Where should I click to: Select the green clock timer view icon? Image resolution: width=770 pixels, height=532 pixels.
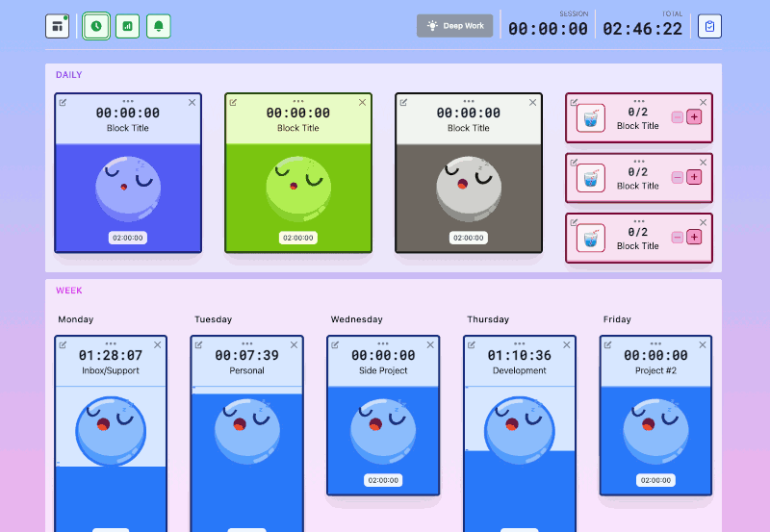point(95,27)
